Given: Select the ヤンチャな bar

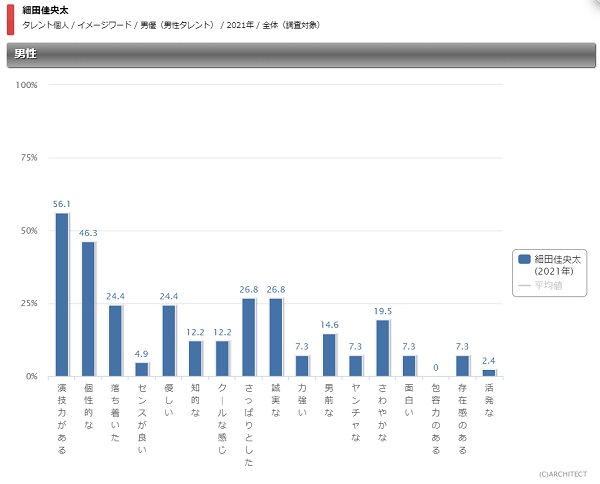Looking at the screenshot, I should [x=355, y=365].
